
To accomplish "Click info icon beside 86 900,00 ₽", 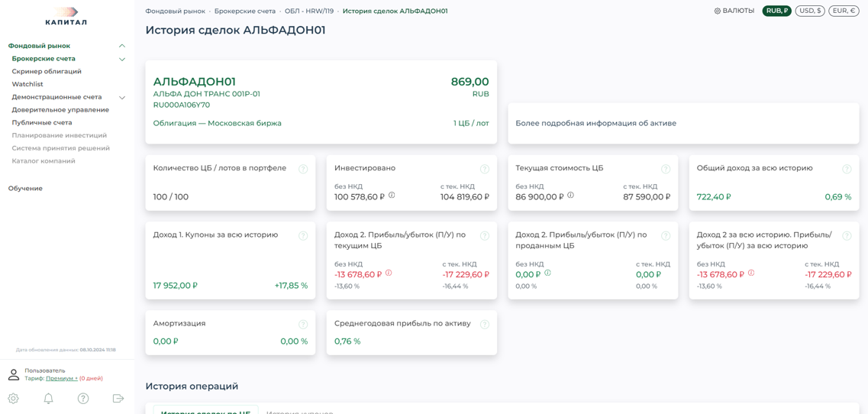I will (x=570, y=195).
